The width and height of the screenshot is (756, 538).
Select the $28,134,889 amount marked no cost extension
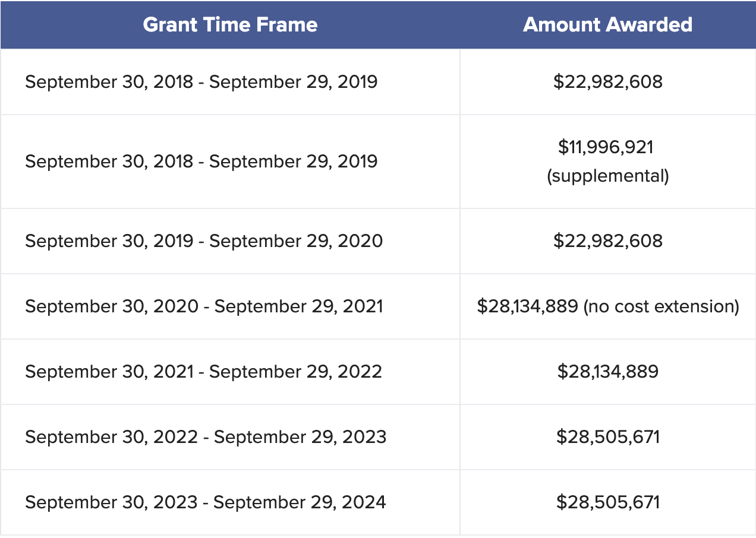[x=527, y=306]
